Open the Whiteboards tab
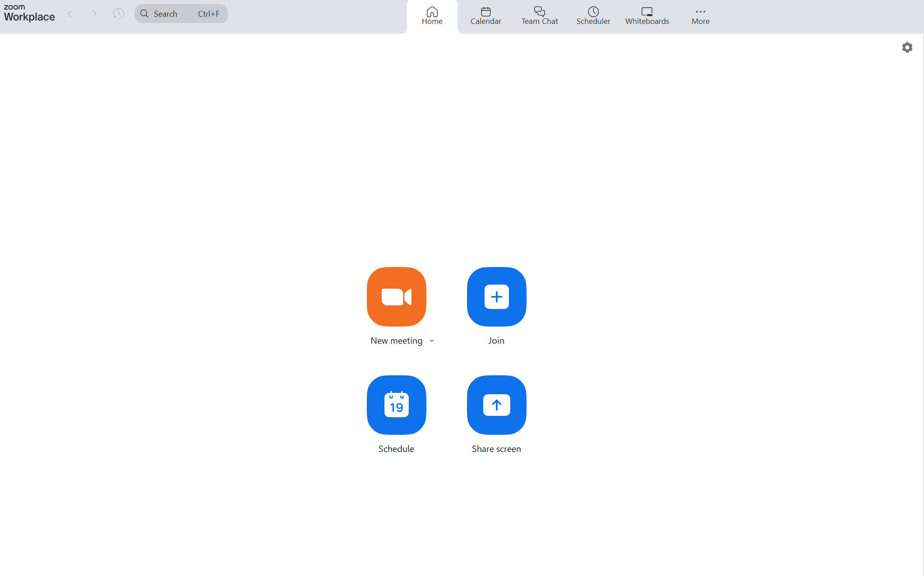The image size is (924, 576). (x=647, y=16)
